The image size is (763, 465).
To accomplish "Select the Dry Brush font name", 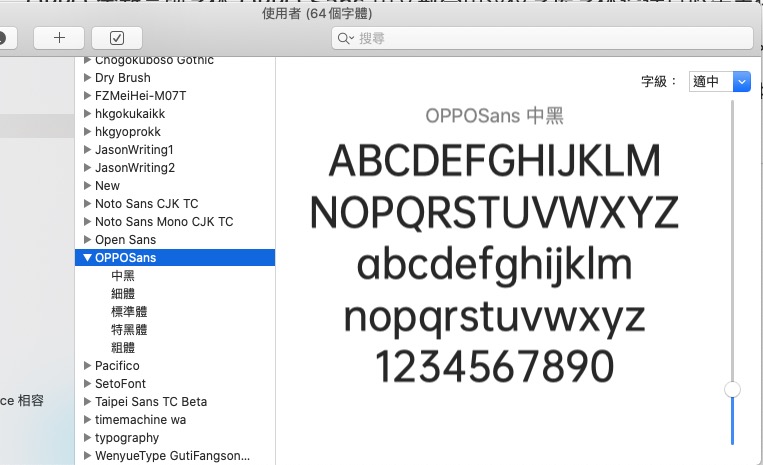I will 123,78.
